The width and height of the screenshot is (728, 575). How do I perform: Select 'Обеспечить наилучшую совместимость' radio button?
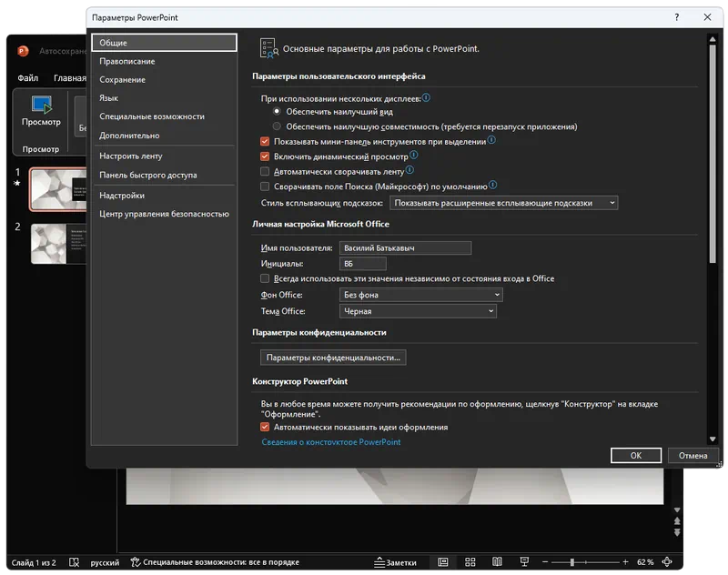tap(278, 126)
